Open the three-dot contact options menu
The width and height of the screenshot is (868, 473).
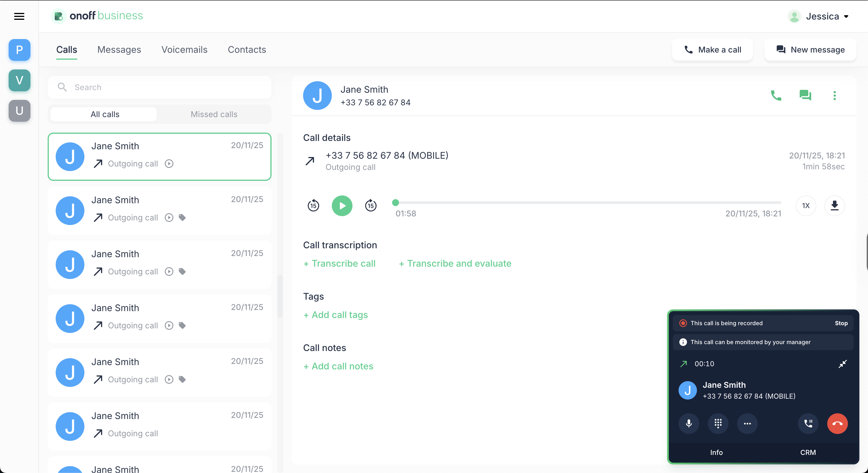pos(835,96)
